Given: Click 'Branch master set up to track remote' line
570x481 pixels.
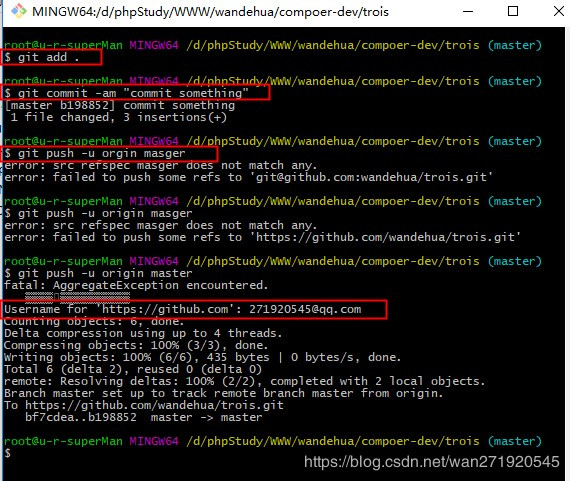Looking at the screenshot, I should (224, 393).
